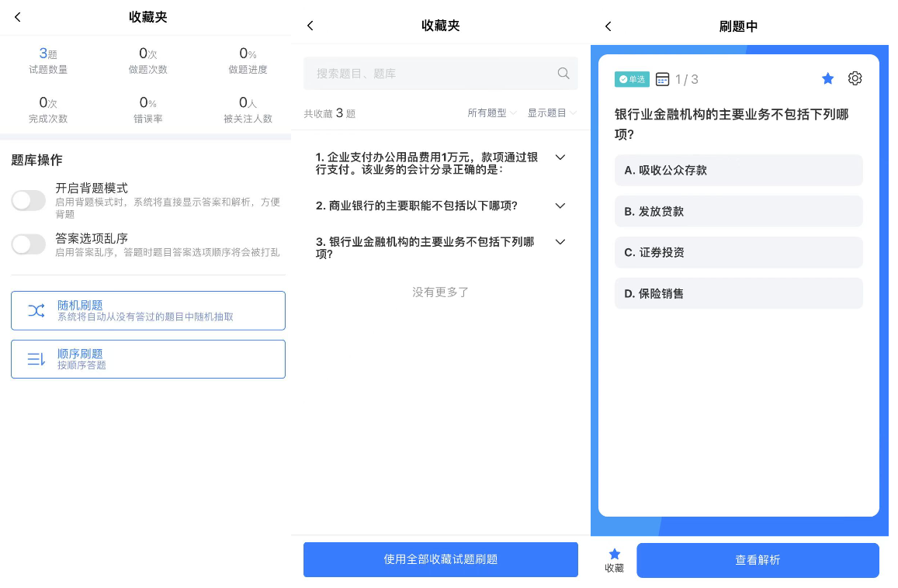The width and height of the screenshot is (898, 588).
Task: Tap the 收藏 star icon at the bottom
Action: pyautogui.click(x=614, y=554)
